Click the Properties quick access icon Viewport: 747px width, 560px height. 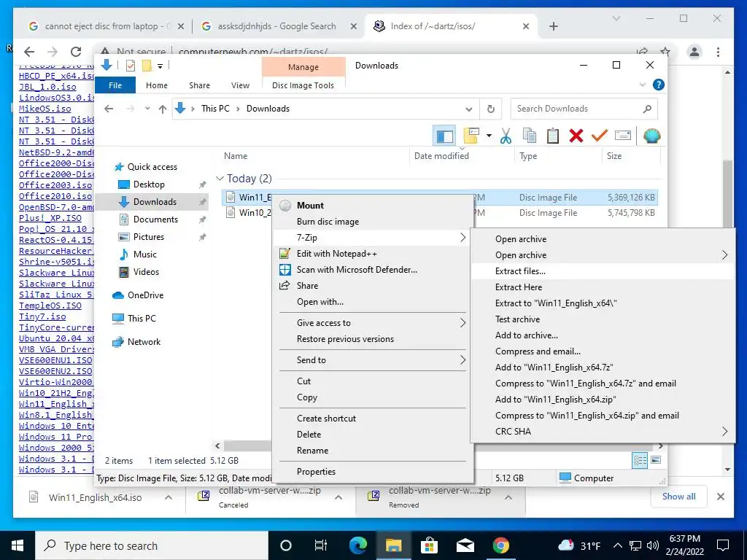(130, 66)
